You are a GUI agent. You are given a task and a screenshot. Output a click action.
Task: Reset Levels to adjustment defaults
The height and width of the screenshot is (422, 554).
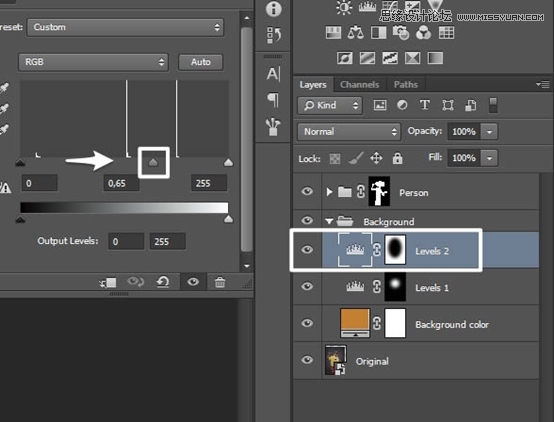(163, 282)
